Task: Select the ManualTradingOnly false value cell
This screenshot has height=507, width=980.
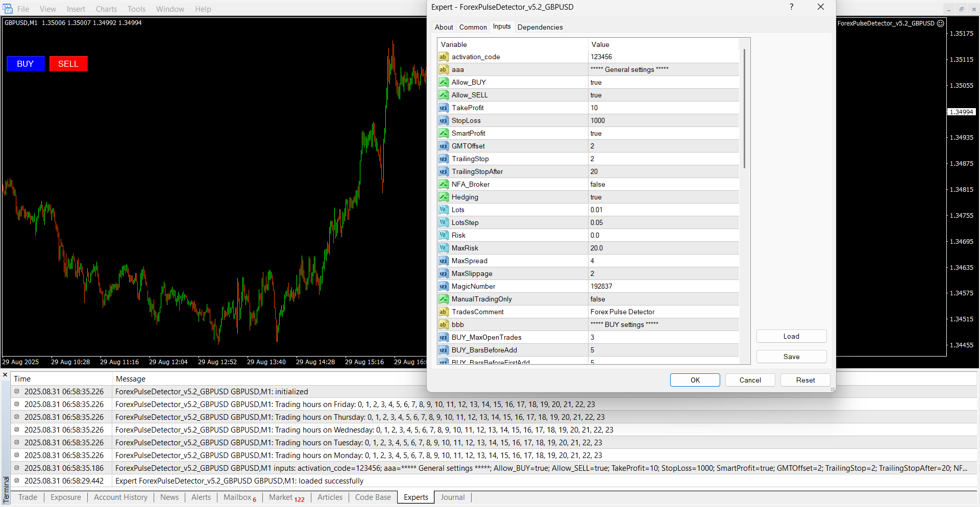Action: [664, 299]
